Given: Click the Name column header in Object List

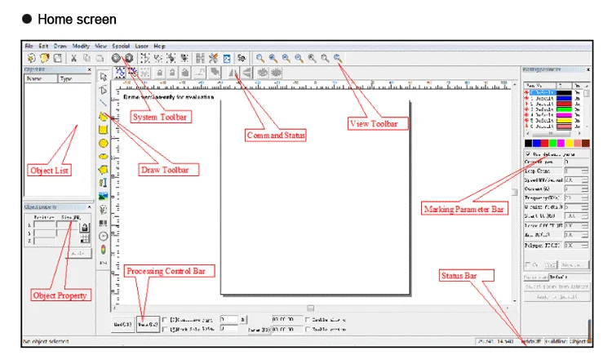Looking at the screenshot, I should tap(41, 78).
